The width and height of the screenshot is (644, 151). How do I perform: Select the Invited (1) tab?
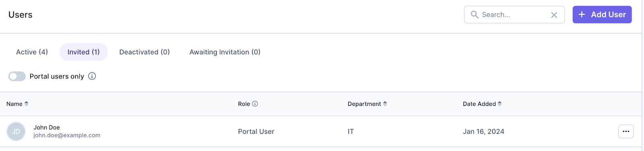84,52
